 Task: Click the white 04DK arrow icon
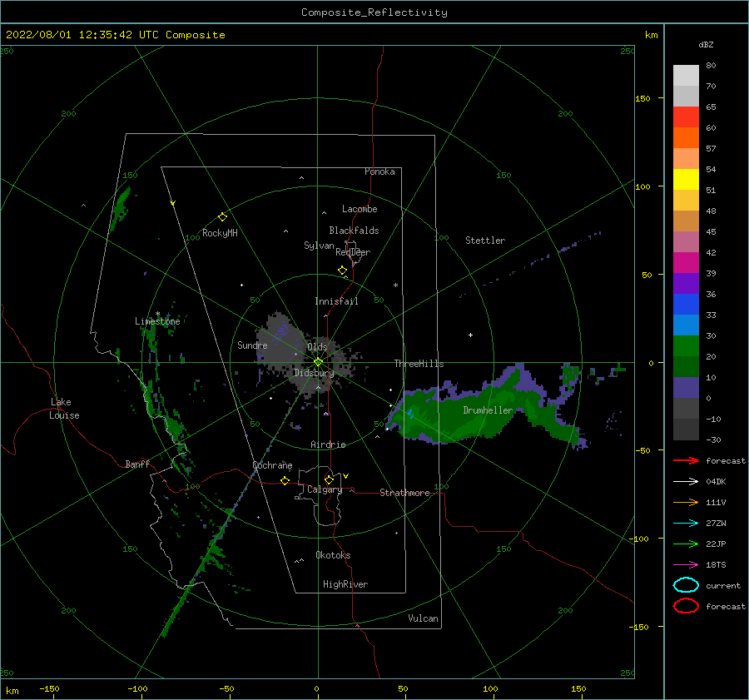pyautogui.click(x=686, y=482)
